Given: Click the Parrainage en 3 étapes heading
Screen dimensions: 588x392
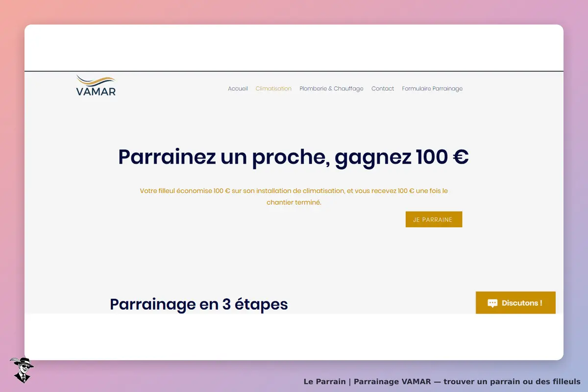Looking at the screenshot, I should click(199, 304).
